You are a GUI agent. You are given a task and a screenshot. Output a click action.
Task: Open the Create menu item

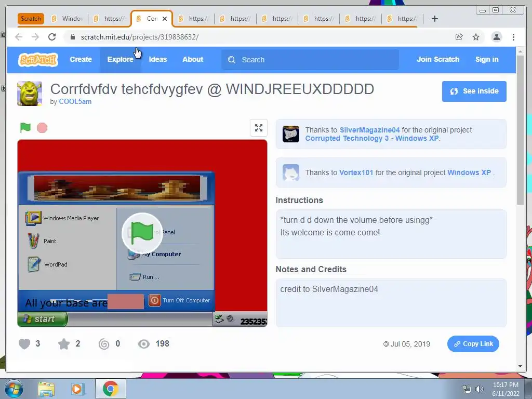81,59
